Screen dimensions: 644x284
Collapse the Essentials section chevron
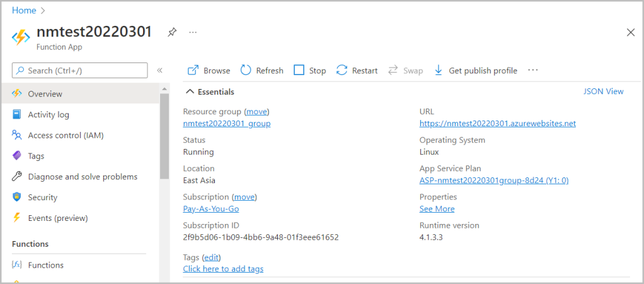[x=190, y=92]
